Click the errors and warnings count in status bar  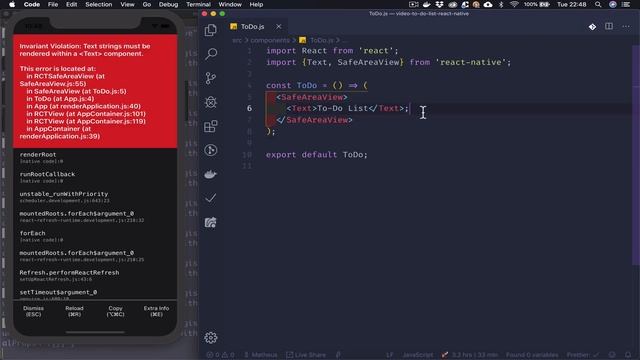(x=220, y=355)
